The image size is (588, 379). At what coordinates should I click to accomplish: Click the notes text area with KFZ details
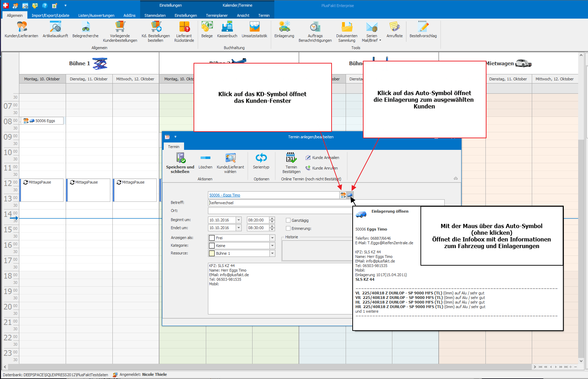(280, 288)
